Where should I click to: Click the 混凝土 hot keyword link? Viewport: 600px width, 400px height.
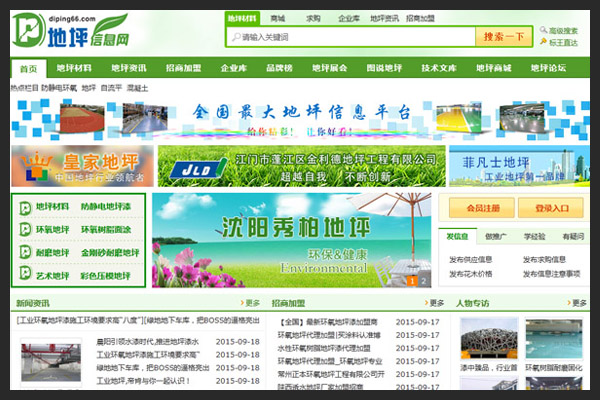point(137,88)
